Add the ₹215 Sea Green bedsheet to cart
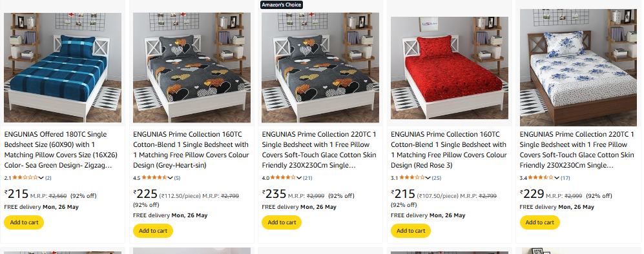The width and height of the screenshot is (644, 254). pyautogui.click(x=24, y=222)
